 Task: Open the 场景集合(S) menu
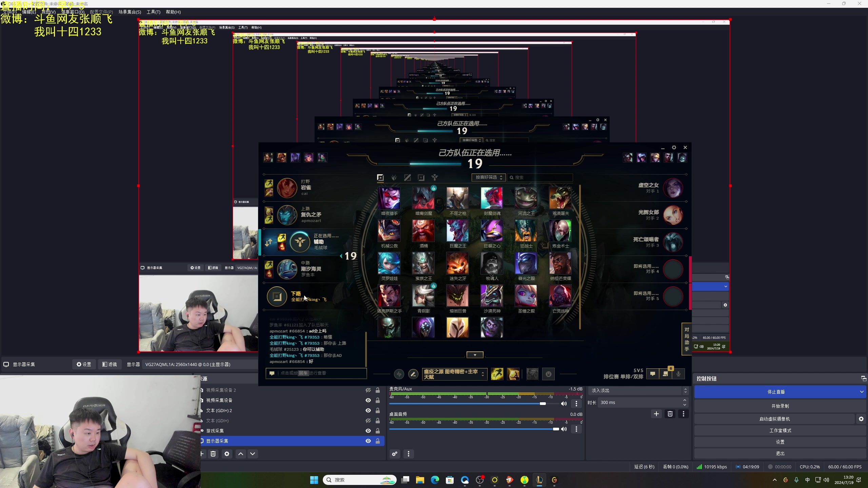coord(130,12)
